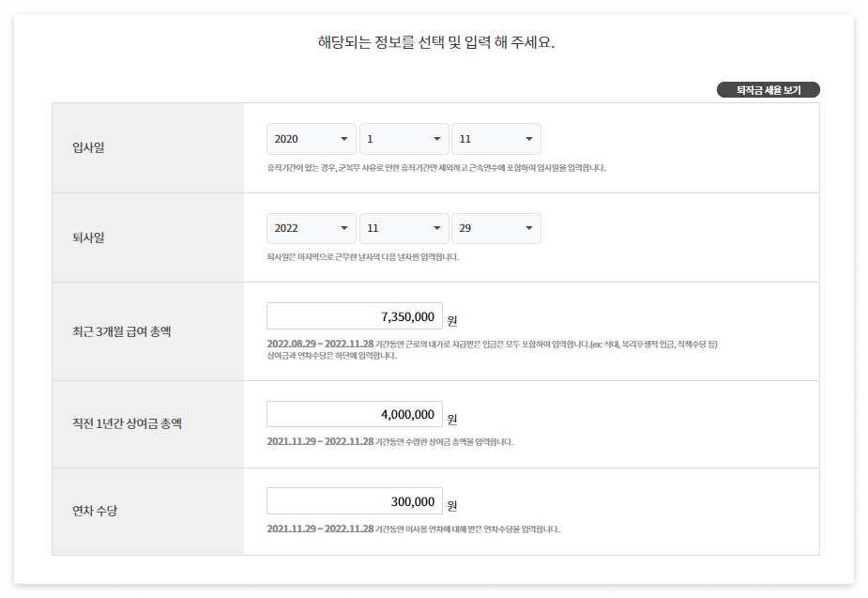This screenshot has height=598, width=868.
Task: Open the 입사일 year dropdown chevron
Action: pyautogui.click(x=343, y=138)
